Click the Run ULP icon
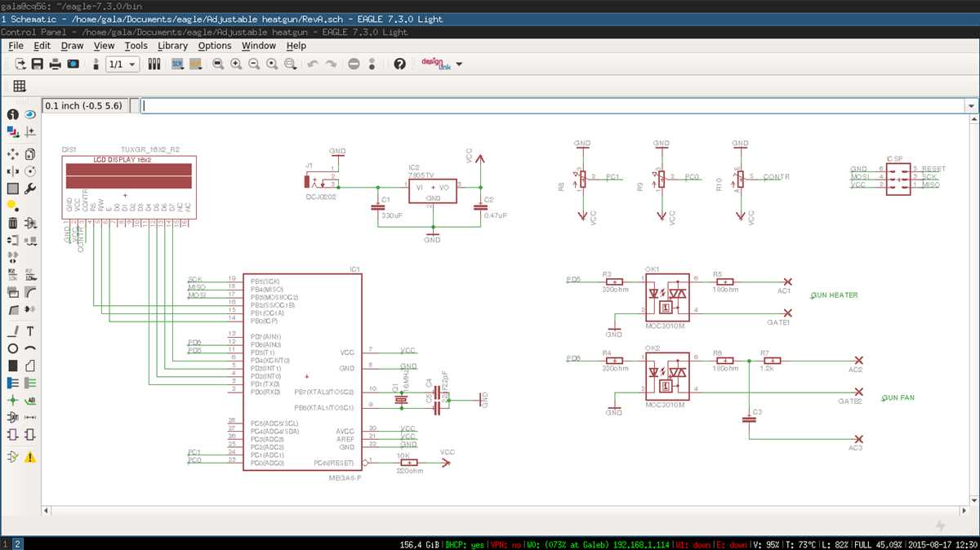Viewport: 980px width, 550px height. pos(195,64)
